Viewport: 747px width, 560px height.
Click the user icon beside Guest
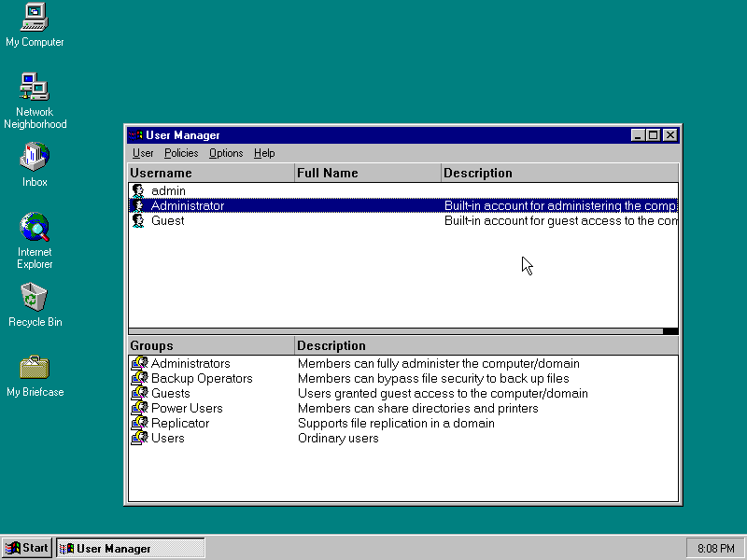(x=138, y=220)
